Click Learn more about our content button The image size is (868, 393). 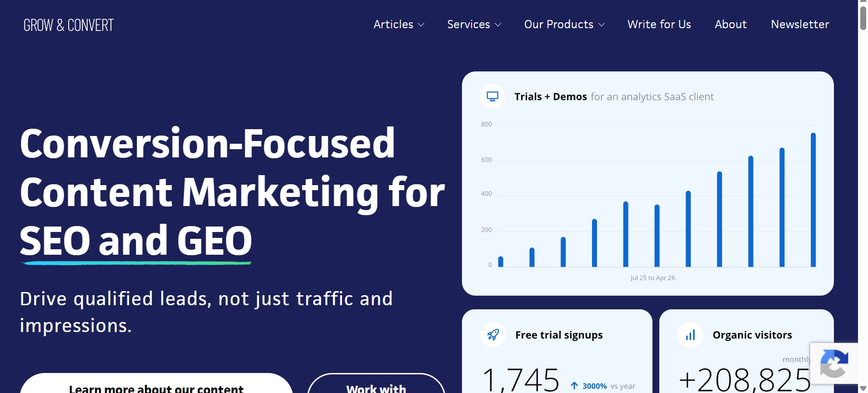click(x=156, y=383)
